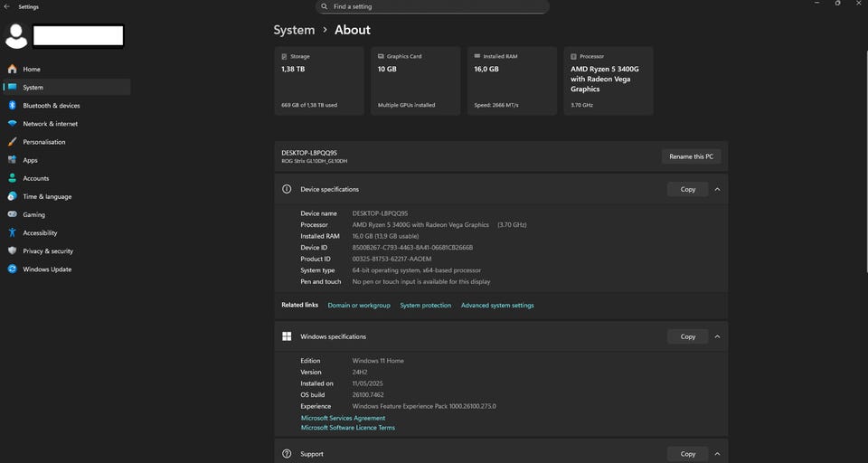Open Accessibility settings

coord(40,233)
